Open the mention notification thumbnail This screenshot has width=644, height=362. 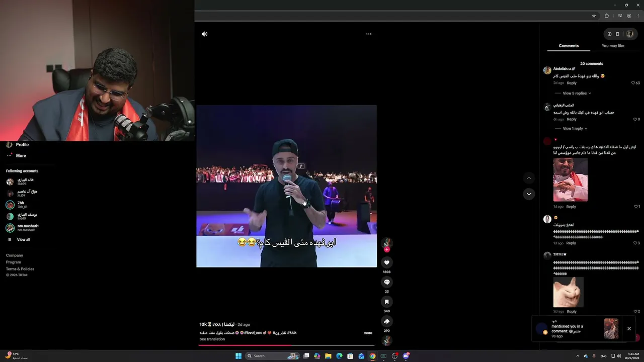click(x=611, y=329)
